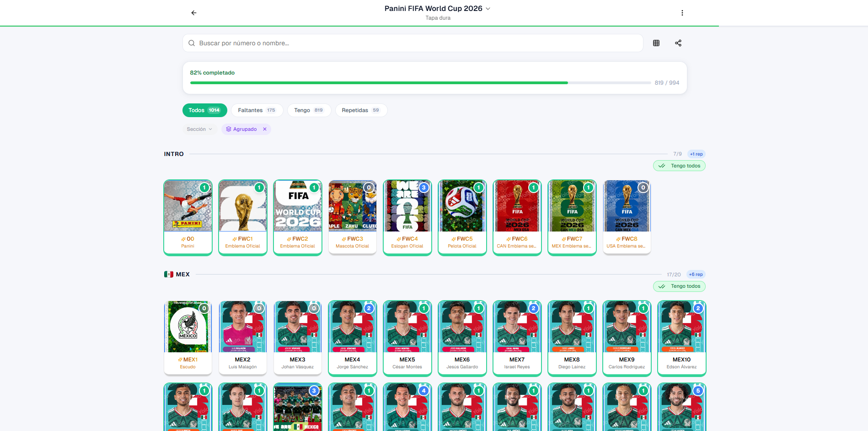
Task: Click count badge on MEX2 Luis Malagón
Action: (x=259, y=308)
